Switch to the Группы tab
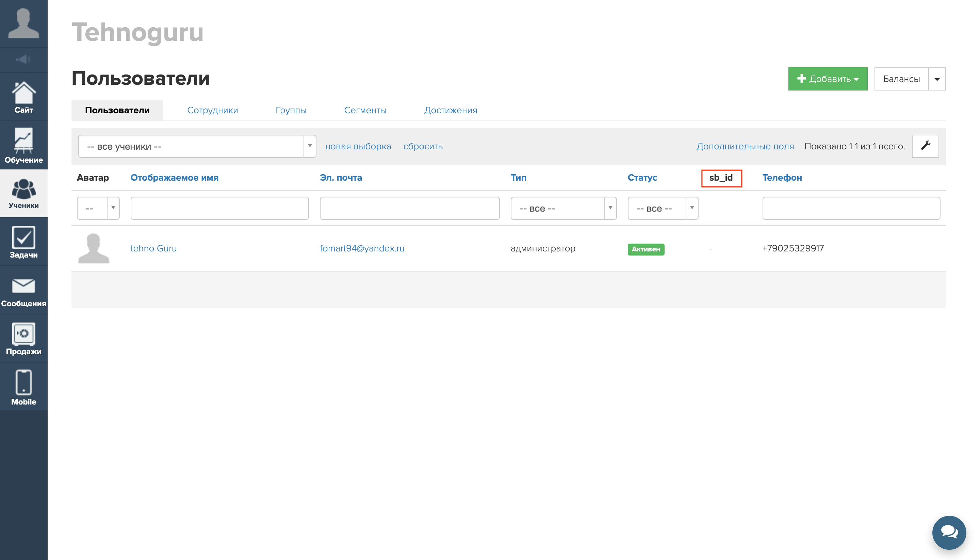 [x=291, y=110]
